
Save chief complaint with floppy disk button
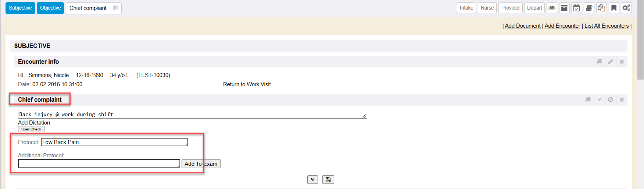(328, 180)
